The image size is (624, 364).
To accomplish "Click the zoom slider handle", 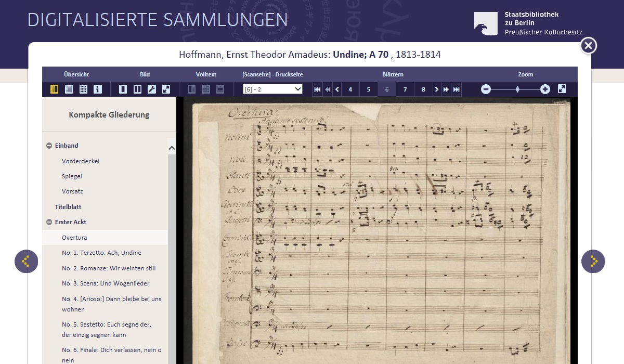I will click(x=517, y=89).
